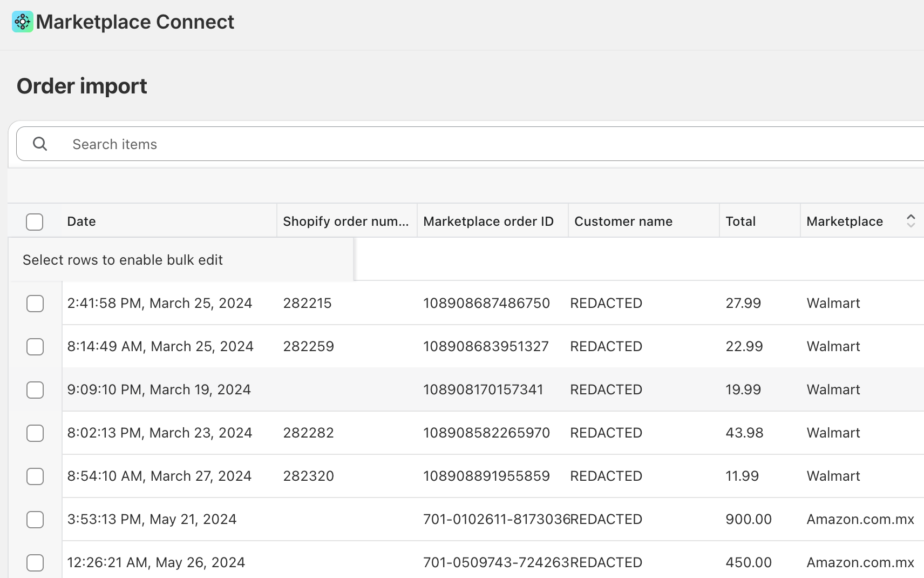Check the May 21, 2024 order checkbox

point(35,520)
